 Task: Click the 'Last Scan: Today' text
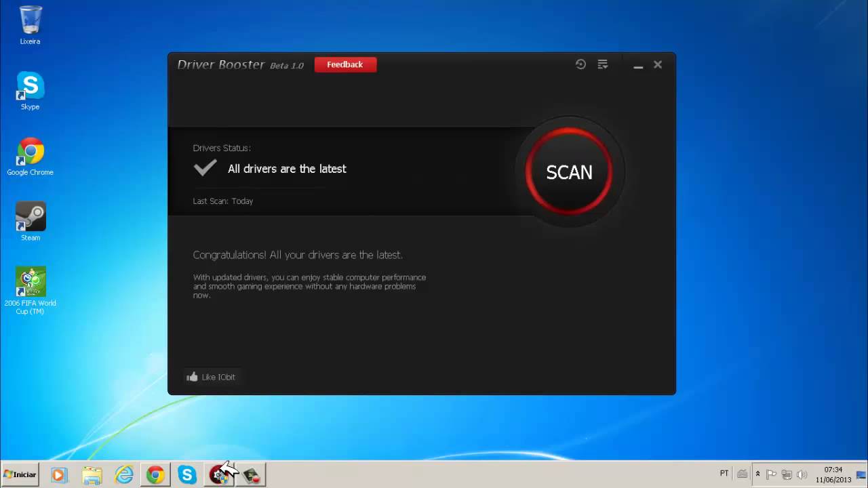(x=223, y=201)
